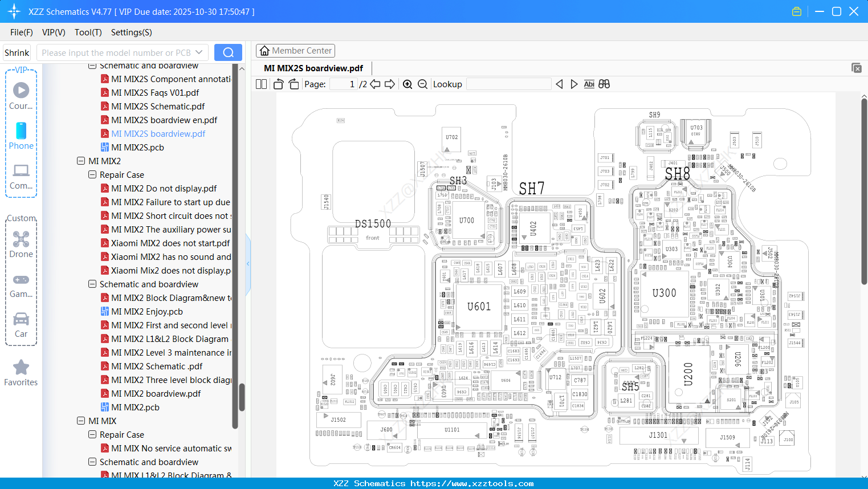868x489 pixels.
Task: Rotate the boardview page counterclockwise
Action: (278, 84)
